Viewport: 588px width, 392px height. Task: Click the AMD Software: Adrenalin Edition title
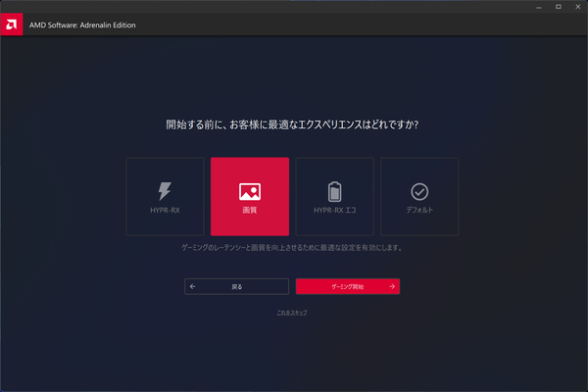point(82,25)
